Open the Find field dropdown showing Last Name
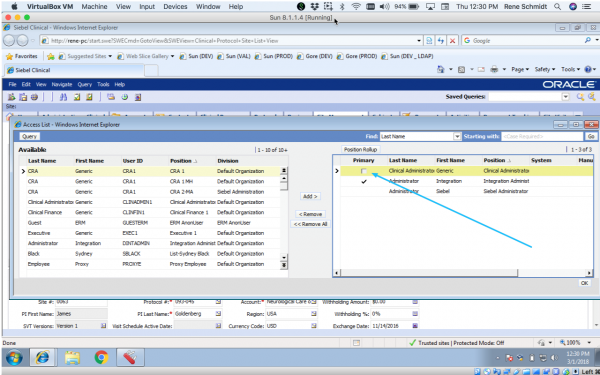The height and width of the screenshot is (375, 600). (x=457, y=136)
